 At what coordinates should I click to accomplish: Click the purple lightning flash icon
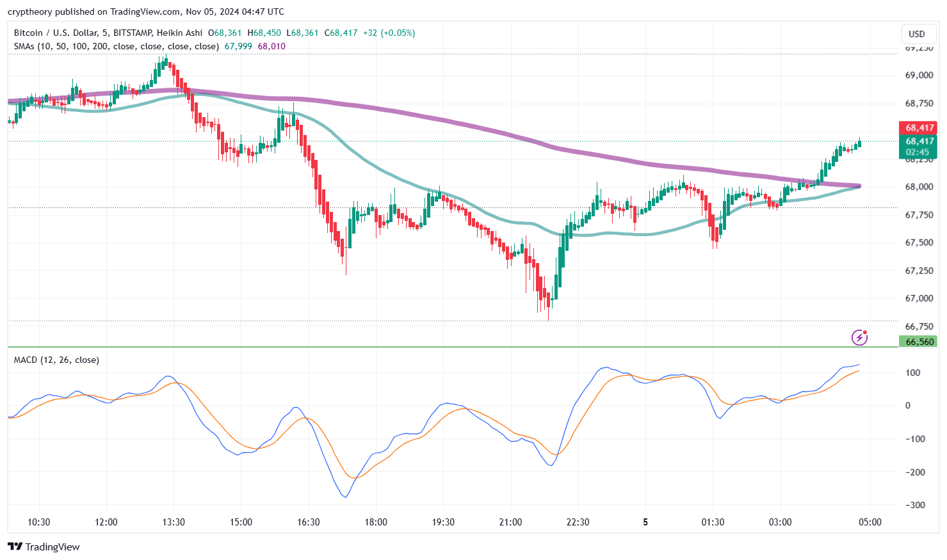click(x=859, y=337)
